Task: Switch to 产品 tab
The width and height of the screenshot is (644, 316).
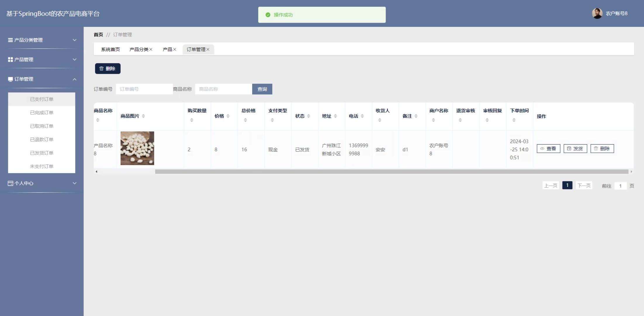Action: click(167, 49)
